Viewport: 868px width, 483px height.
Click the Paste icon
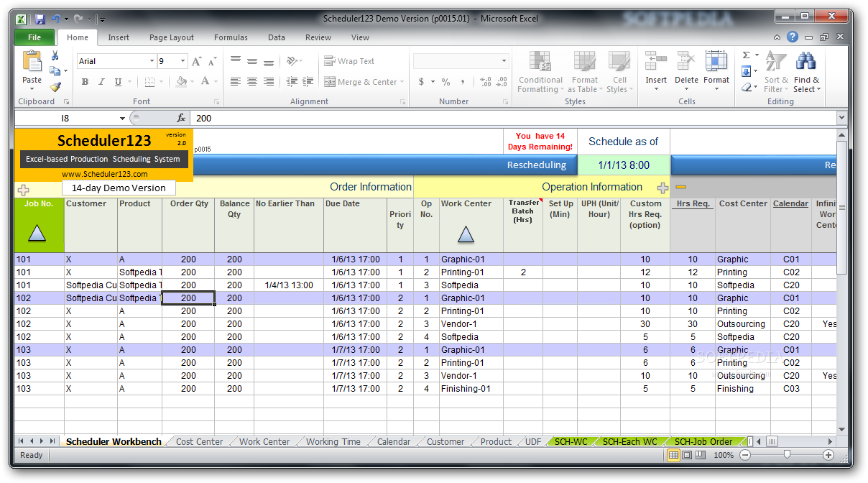(x=32, y=61)
